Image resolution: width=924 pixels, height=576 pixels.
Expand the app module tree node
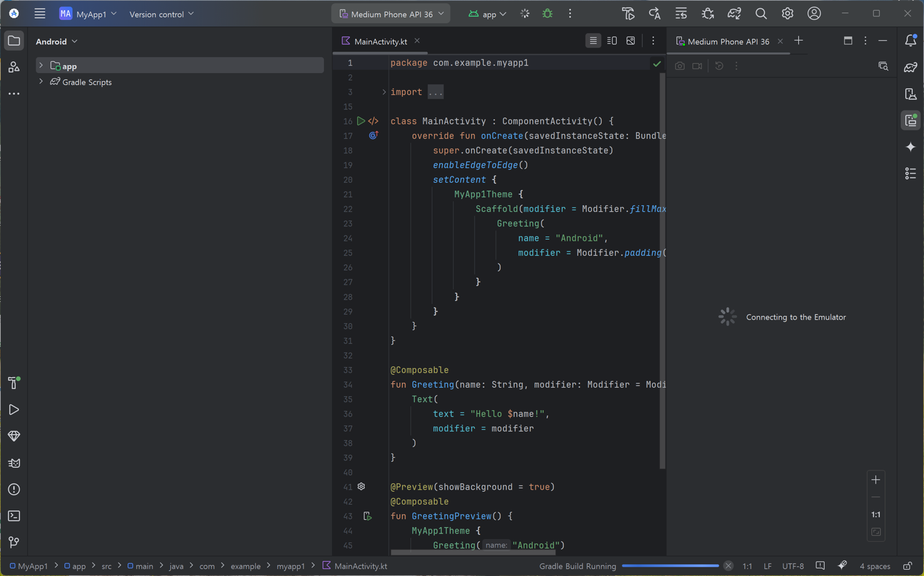(x=41, y=66)
